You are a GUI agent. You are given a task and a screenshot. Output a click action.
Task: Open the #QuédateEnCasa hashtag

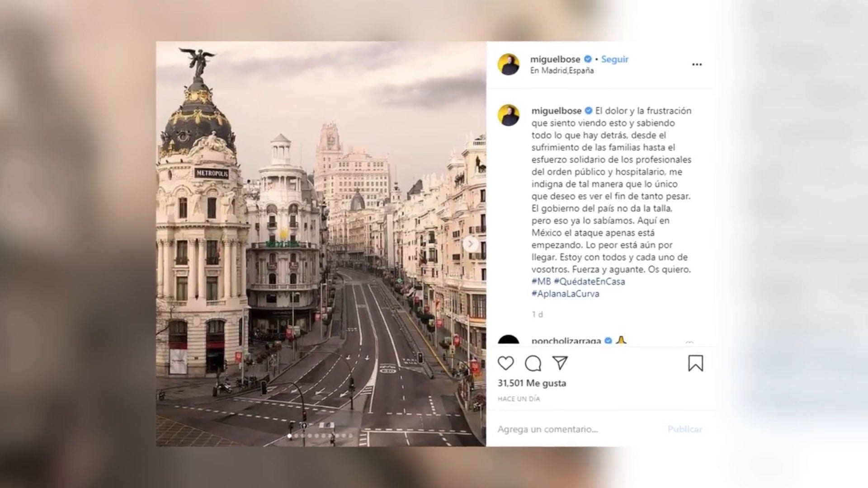pyautogui.click(x=590, y=282)
